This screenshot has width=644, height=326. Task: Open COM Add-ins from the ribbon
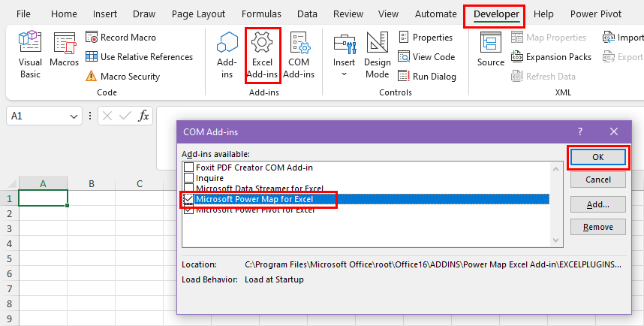coord(299,55)
